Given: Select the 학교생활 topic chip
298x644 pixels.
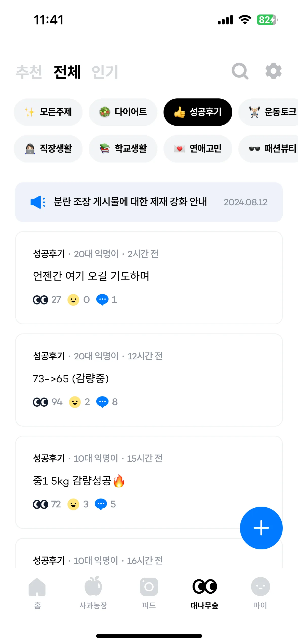Looking at the screenshot, I should [x=123, y=149].
